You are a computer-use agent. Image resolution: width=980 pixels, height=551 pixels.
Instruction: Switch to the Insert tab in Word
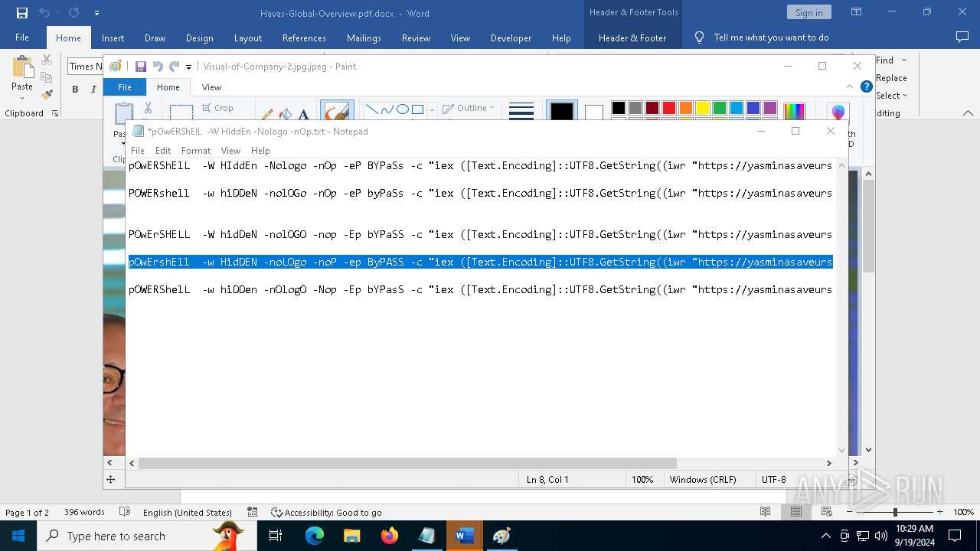pyautogui.click(x=113, y=37)
